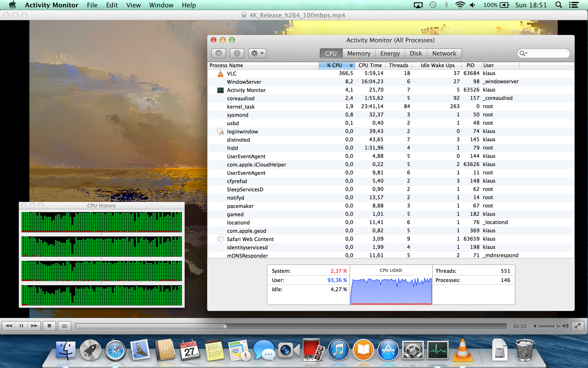588x368 pixels.
Task: Open Notes from the Dock
Action: 214,350
